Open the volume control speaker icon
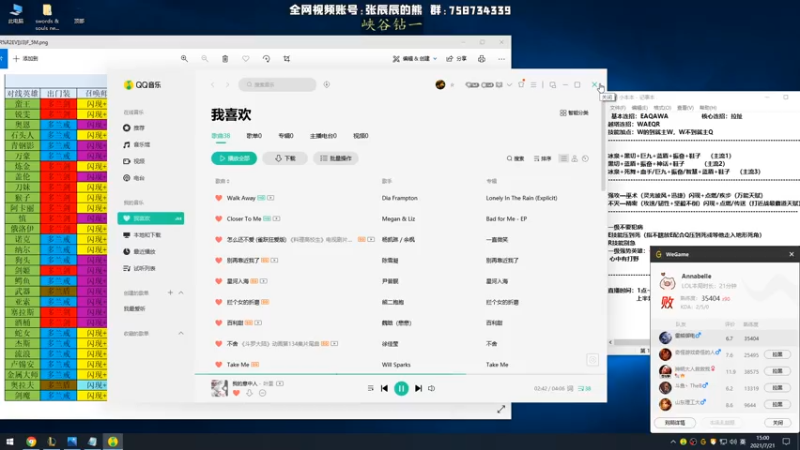Viewport: 800px width, 450px height. point(432,388)
